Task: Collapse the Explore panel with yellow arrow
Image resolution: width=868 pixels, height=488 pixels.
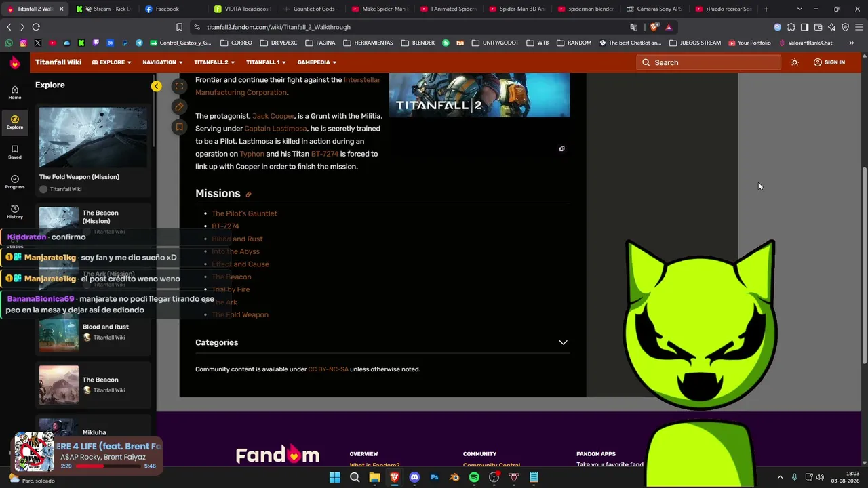Action: pyautogui.click(x=157, y=86)
